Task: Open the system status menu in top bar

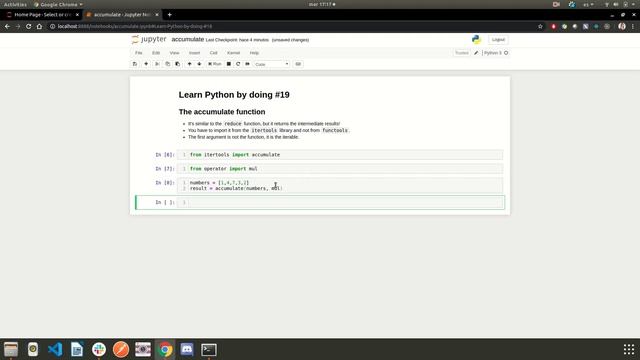Action: (620, 4)
